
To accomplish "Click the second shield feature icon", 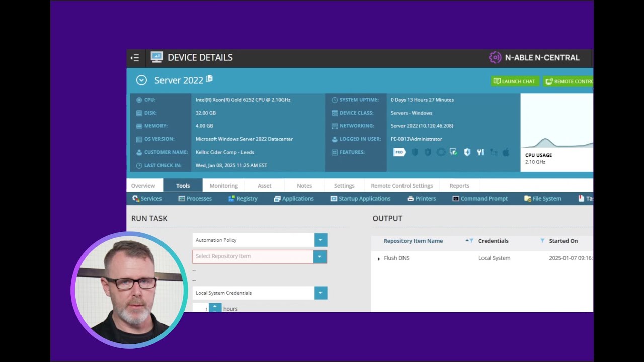I will tap(428, 152).
